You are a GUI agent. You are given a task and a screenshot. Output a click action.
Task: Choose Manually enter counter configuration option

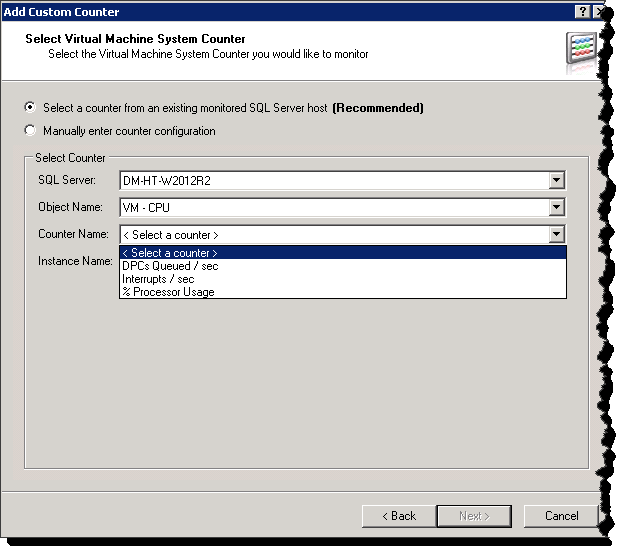click(x=31, y=131)
